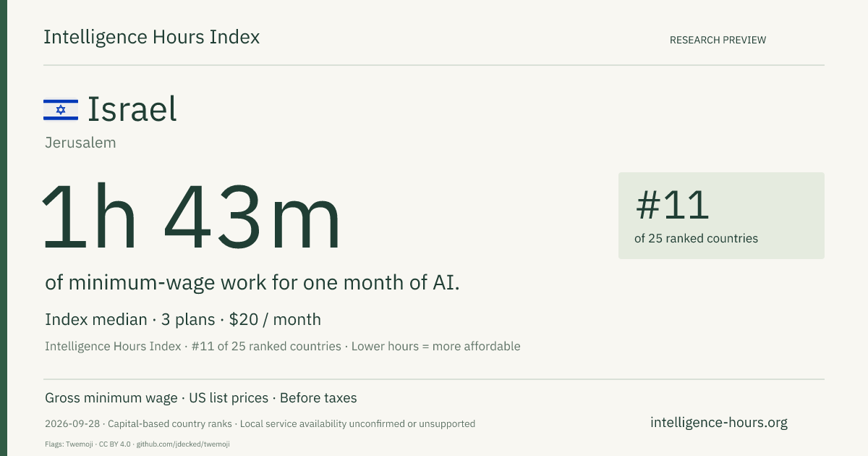Click the Israel flag icon
Image resolution: width=868 pixels, height=456 pixels.
click(x=61, y=109)
